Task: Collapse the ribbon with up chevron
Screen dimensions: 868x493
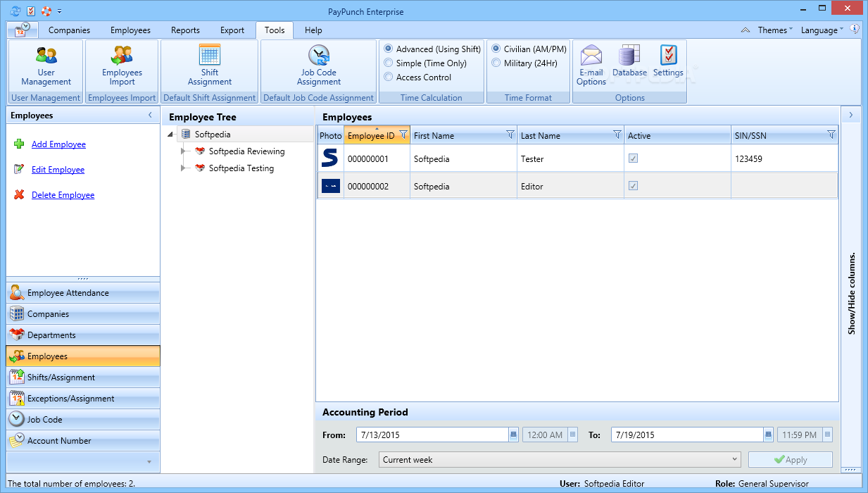Action: 746,30
